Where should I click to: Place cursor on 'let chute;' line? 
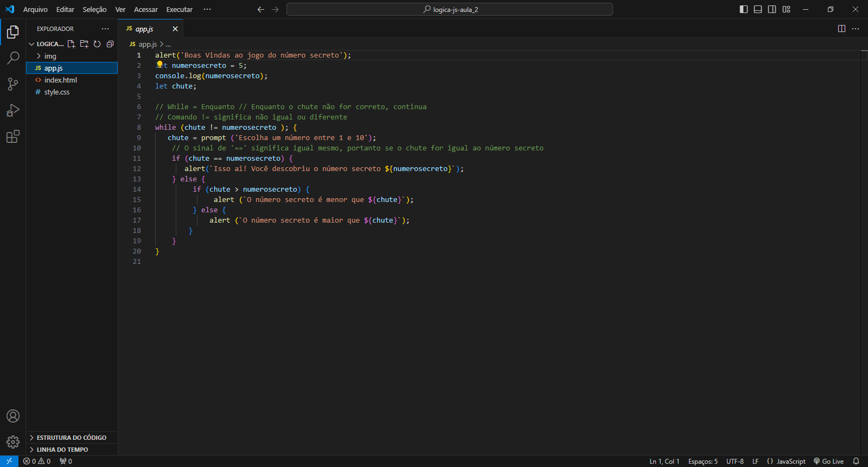pyautogui.click(x=176, y=86)
